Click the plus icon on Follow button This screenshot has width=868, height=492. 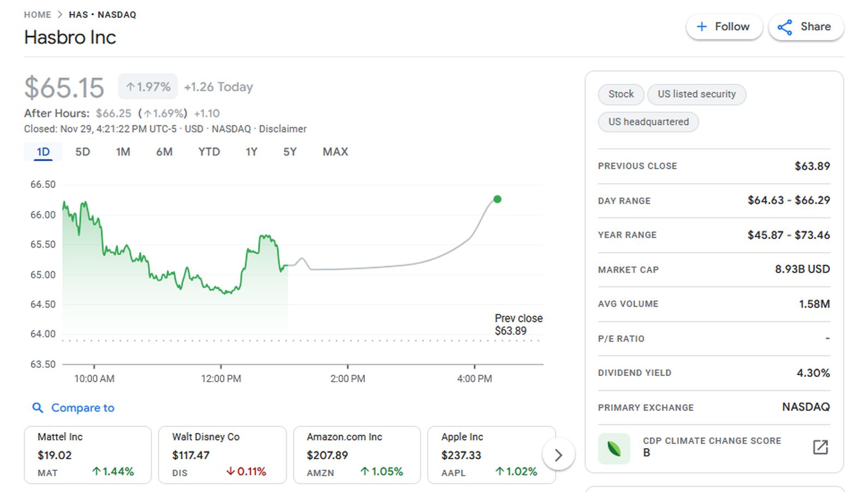[x=702, y=27]
